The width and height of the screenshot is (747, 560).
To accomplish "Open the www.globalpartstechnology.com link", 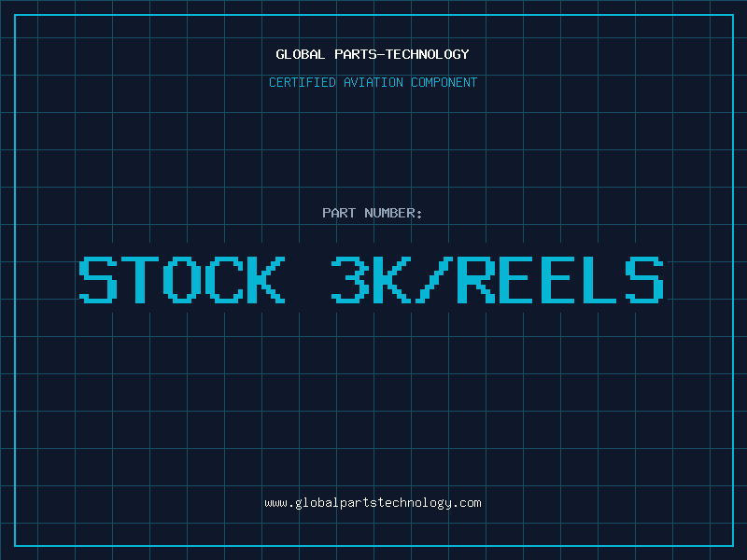I will point(373,503).
